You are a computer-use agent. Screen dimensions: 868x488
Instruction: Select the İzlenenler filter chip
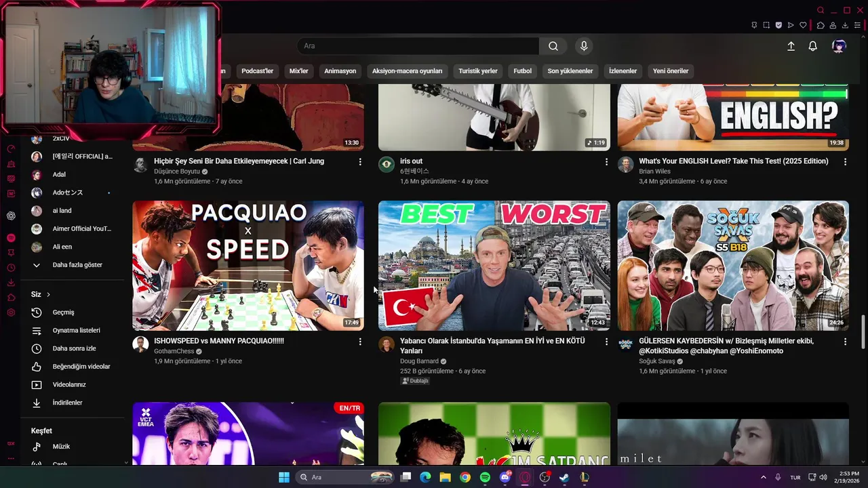[x=623, y=71]
